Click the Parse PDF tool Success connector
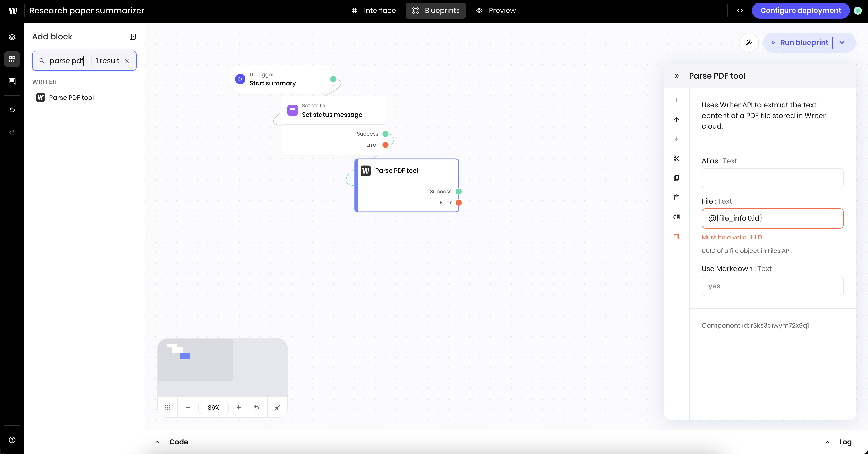This screenshot has height=454, width=868. [x=458, y=192]
